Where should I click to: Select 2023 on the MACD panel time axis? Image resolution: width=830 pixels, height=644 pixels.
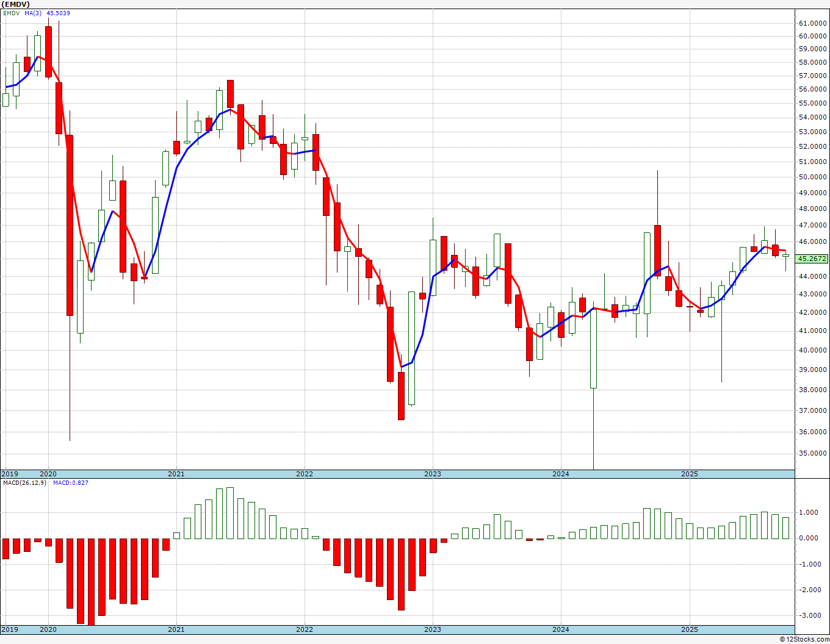(x=432, y=629)
